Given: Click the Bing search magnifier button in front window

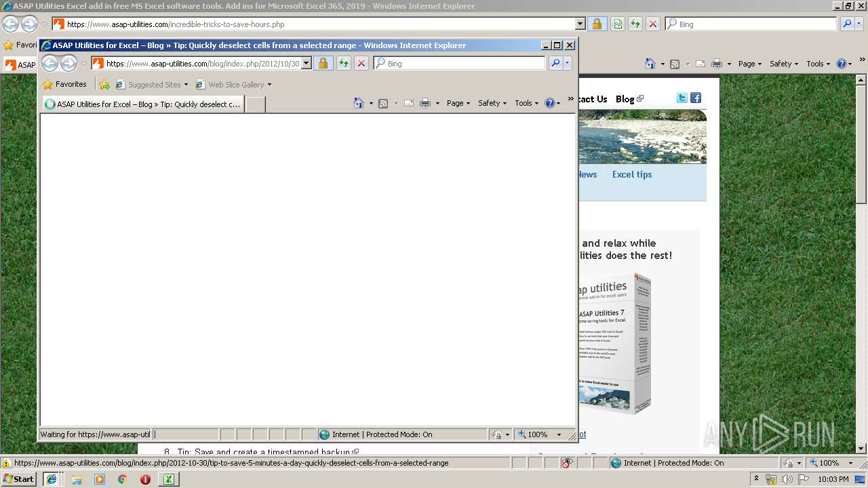Looking at the screenshot, I should tap(555, 63).
